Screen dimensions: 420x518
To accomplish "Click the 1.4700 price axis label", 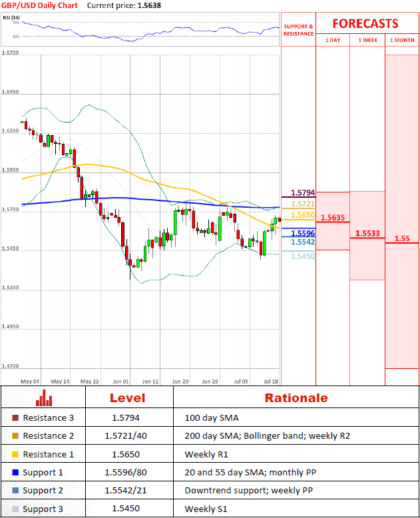I will [x=10, y=366].
